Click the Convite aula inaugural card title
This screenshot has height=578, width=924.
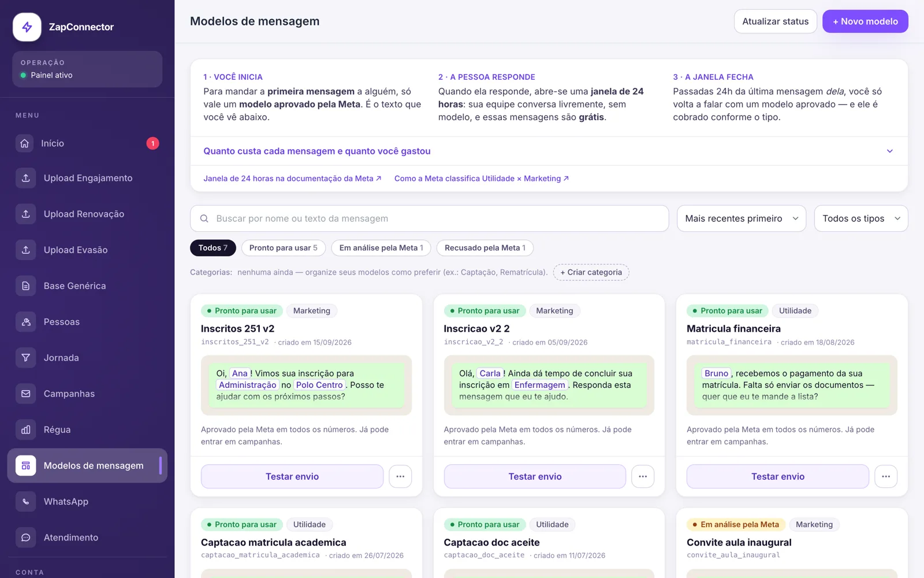[x=739, y=542]
